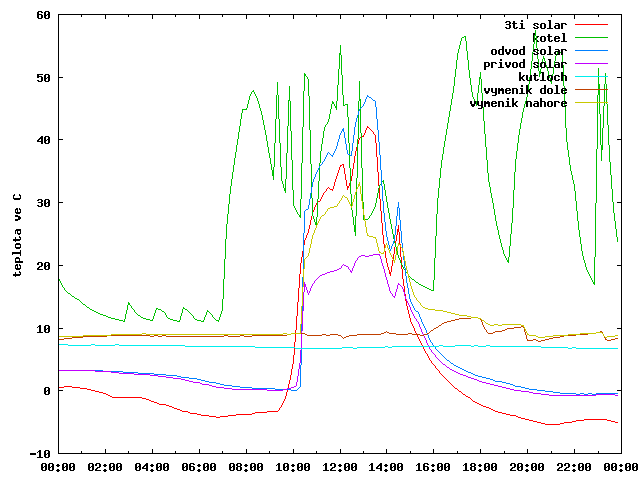Click the purple 'privod solar' legend line
The height and width of the screenshot is (480, 640).
click(591, 64)
